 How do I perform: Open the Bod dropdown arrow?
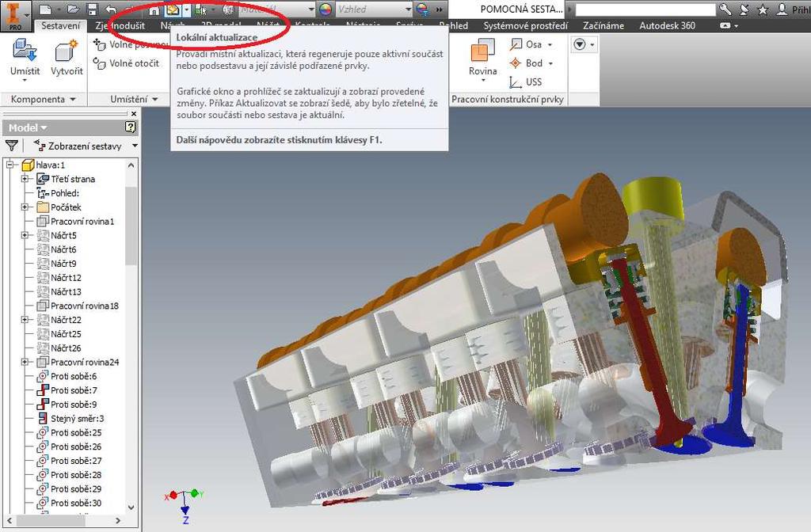[550, 63]
